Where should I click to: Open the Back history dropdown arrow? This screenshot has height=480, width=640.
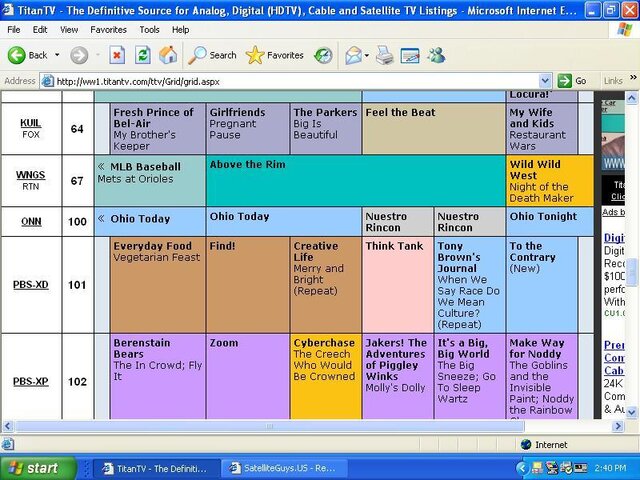point(57,55)
